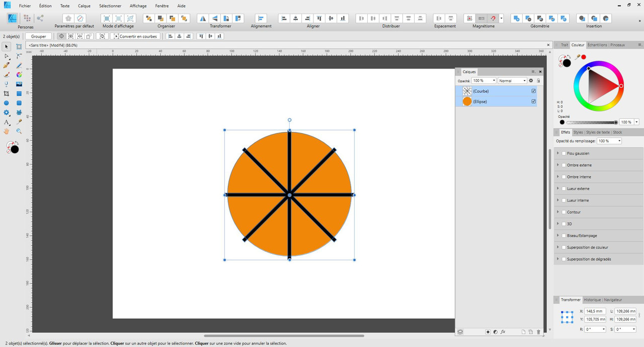
Task: Enable Lueur externe effect
Action: (563, 188)
